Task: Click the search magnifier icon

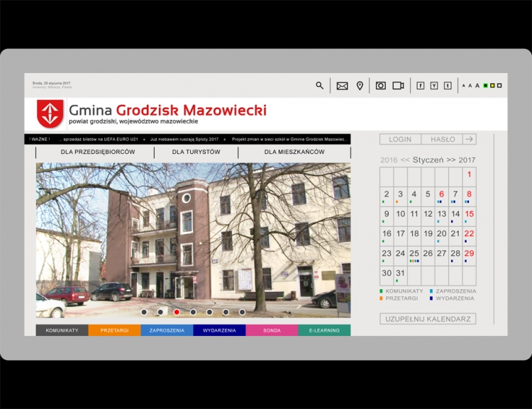Action: coord(319,86)
